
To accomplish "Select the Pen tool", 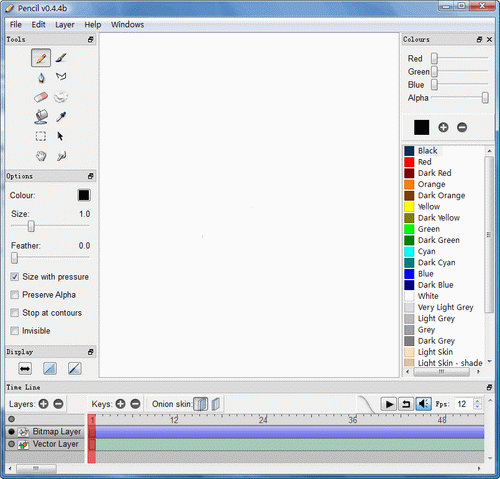I will 41,78.
